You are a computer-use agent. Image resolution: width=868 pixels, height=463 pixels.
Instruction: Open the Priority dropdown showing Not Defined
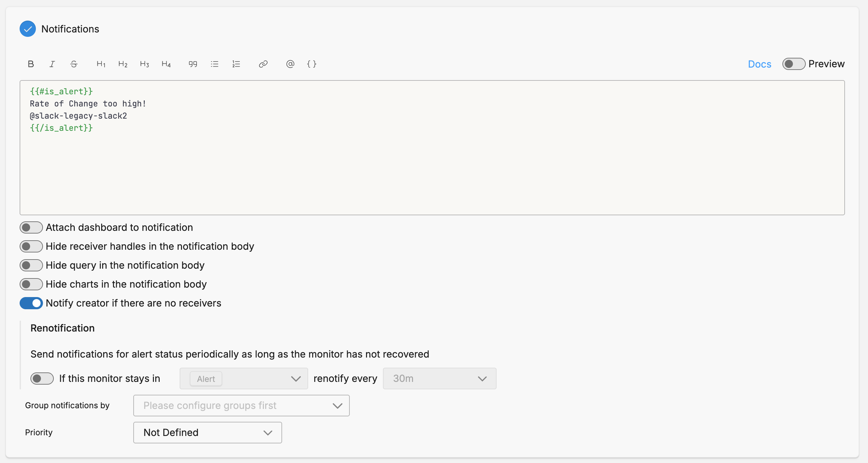click(207, 433)
